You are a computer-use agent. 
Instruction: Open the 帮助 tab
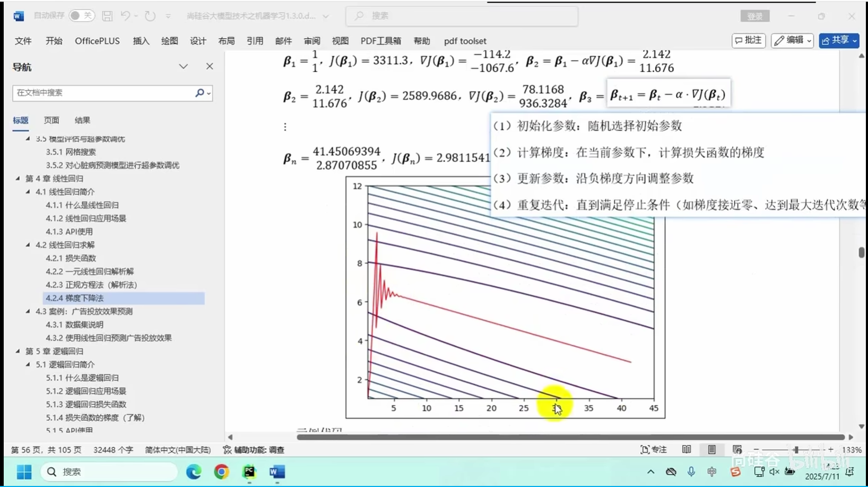pos(422,41)
